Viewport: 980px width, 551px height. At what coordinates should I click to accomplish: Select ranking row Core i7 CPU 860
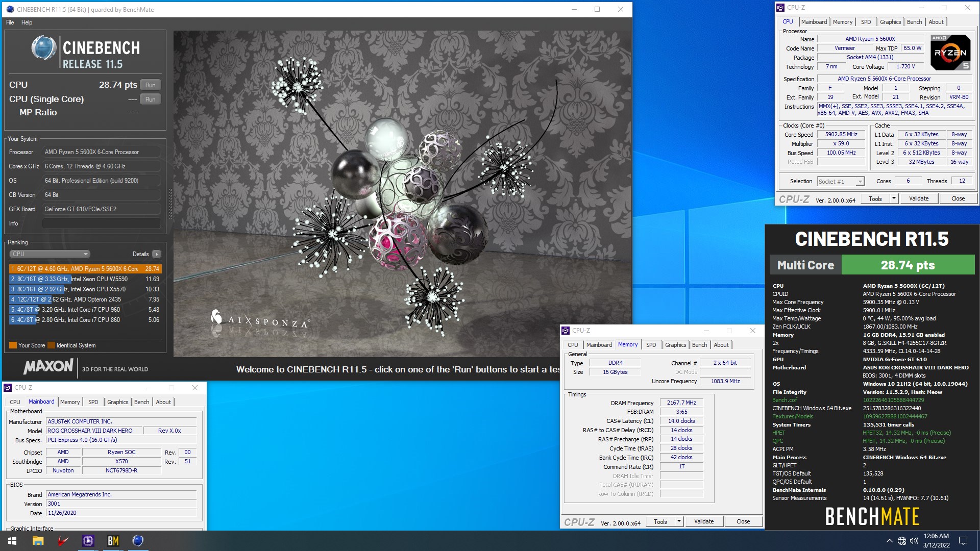coord(85,320)
